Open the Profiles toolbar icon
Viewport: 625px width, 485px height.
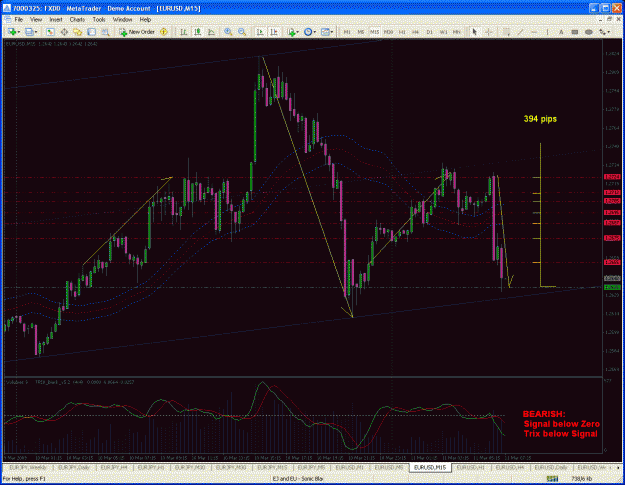(29, 32)
